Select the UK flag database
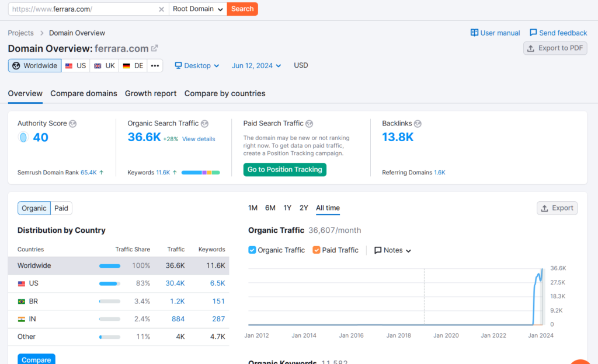Image resolution: width=598 pixels, height=364 pixels. (105, 65)
